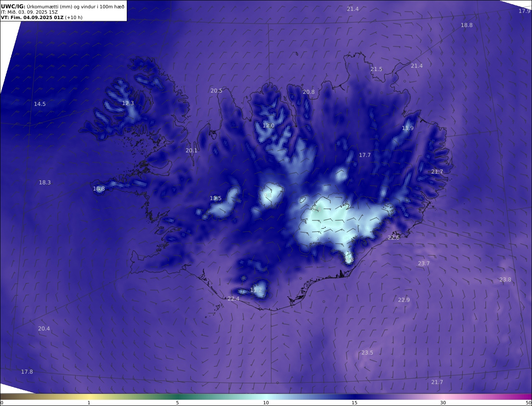
Task: Click the colorbar tick label '10'
Action: coord(266,403)
